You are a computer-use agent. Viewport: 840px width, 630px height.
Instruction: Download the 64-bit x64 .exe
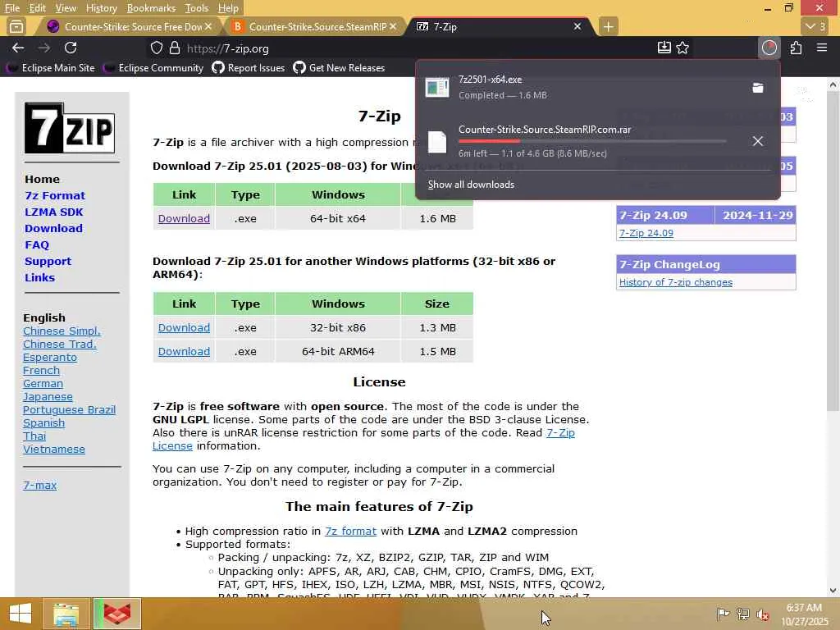pyautogui.click(x=184, y=218)
